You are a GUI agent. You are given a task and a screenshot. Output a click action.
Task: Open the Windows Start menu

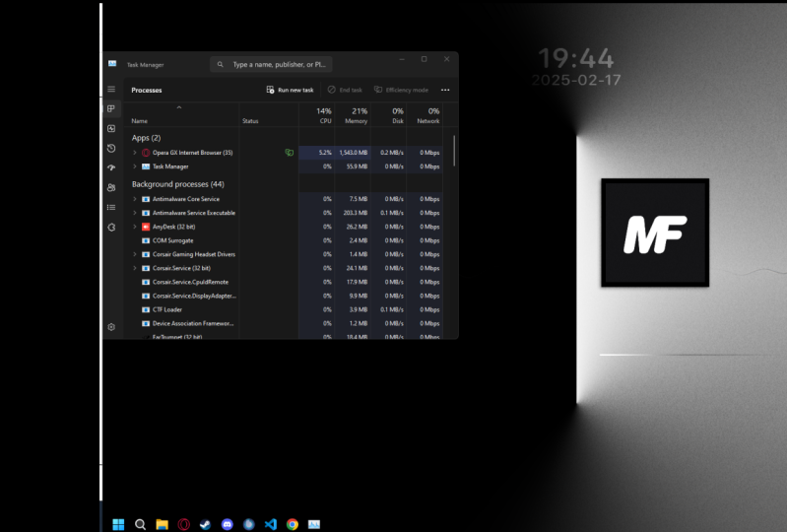(x=118, y=524)
